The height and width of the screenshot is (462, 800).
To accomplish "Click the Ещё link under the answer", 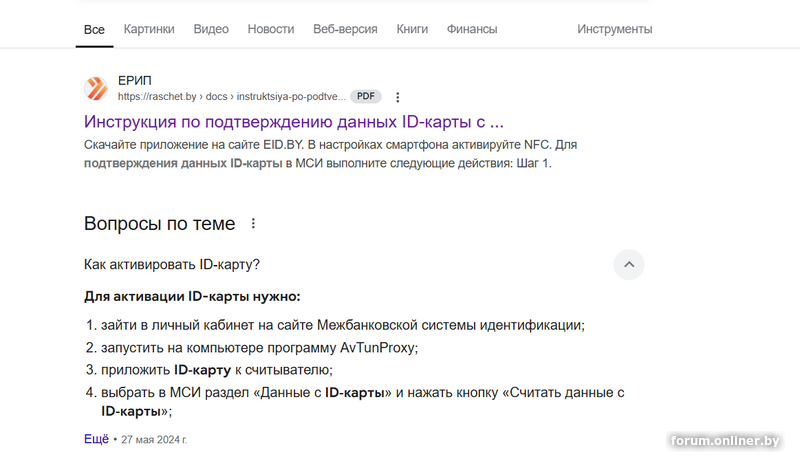I will (x=96, y=439).
